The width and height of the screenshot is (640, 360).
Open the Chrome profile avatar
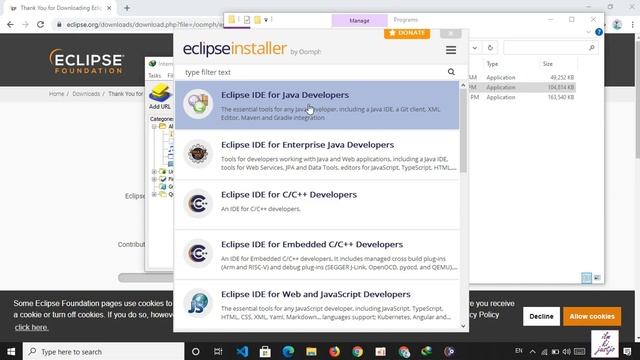pos(617,24)
